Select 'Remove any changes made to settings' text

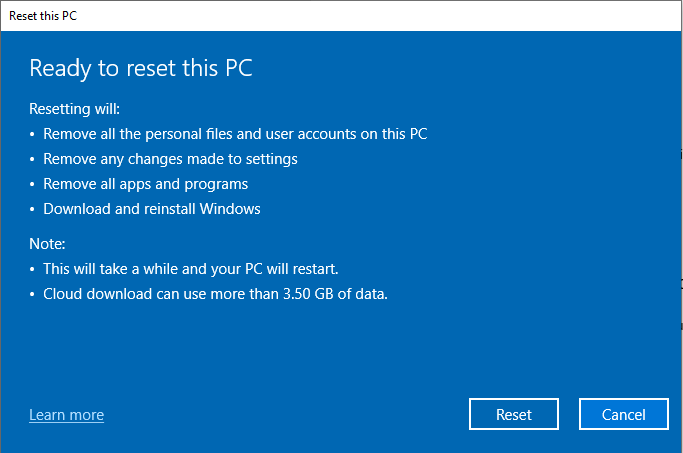(x=170, y=159)
